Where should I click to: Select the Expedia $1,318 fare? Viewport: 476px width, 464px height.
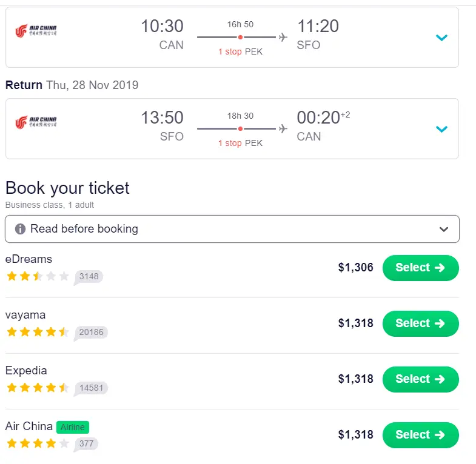(x=420, y=379)
